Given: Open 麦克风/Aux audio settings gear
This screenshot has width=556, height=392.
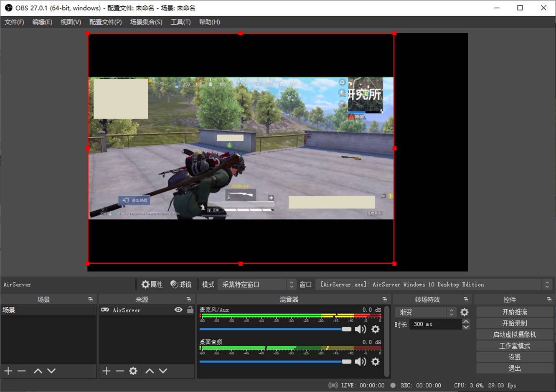Looking at the screenshot, I should (x=376, y=329).
